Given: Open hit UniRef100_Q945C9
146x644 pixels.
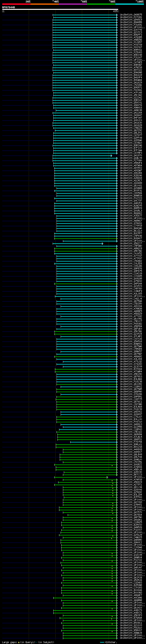Looking at the screenshot, I should point(131,20).
